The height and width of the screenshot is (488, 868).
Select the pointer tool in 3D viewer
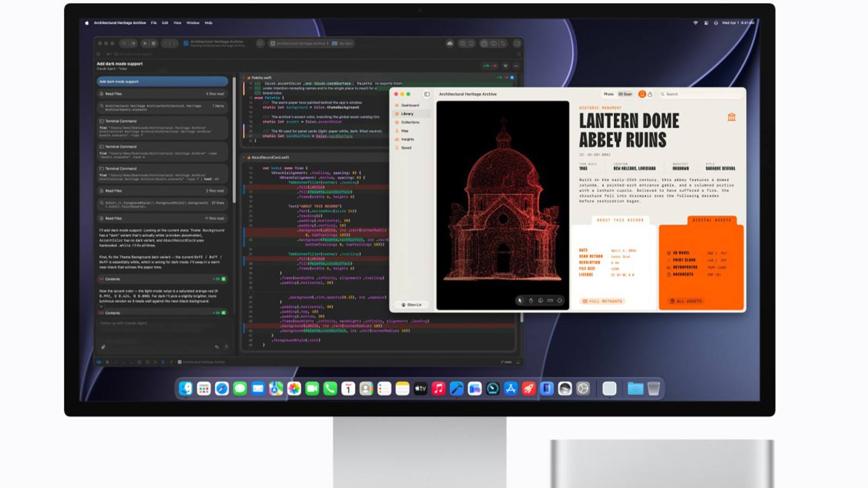coord(520,300)
